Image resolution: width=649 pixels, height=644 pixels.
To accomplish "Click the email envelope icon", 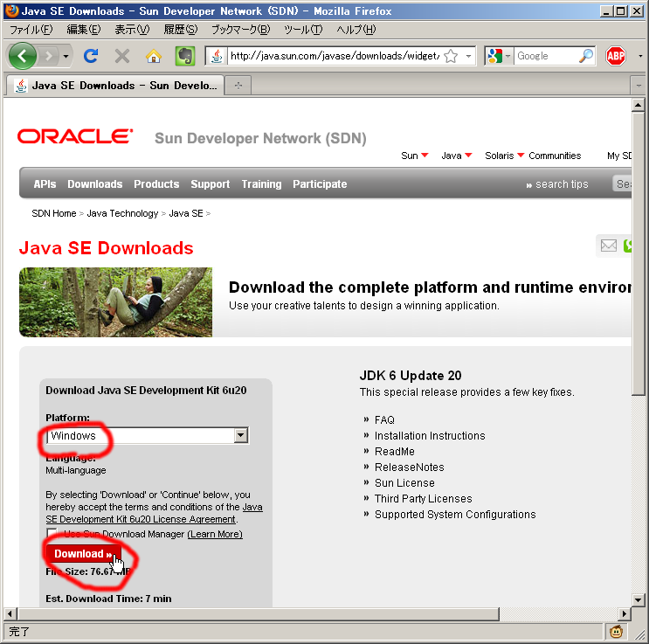I will coord(608,246).
